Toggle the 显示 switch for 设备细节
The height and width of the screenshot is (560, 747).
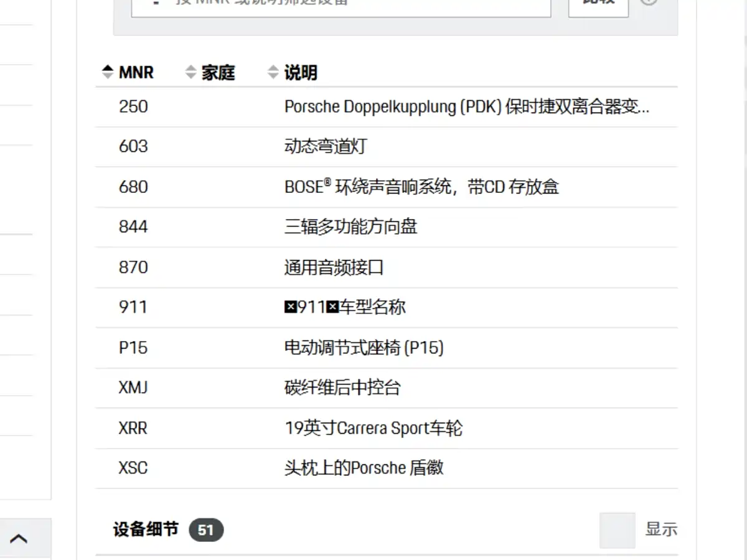pos(618,530)
